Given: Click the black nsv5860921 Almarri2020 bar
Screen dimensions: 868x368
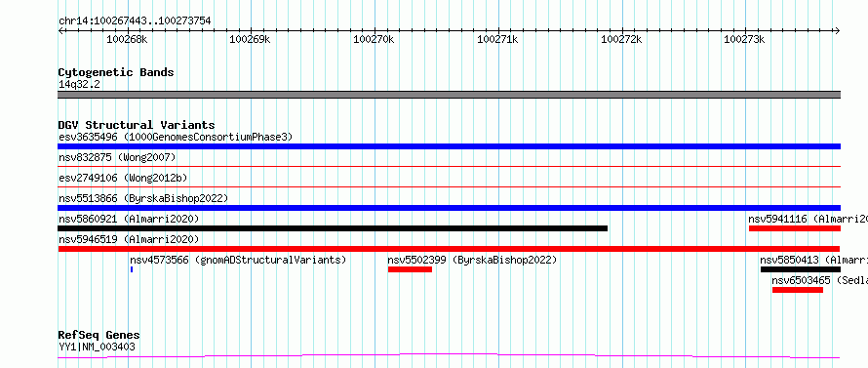Looking at the screenshot, I should click(333, 228).
